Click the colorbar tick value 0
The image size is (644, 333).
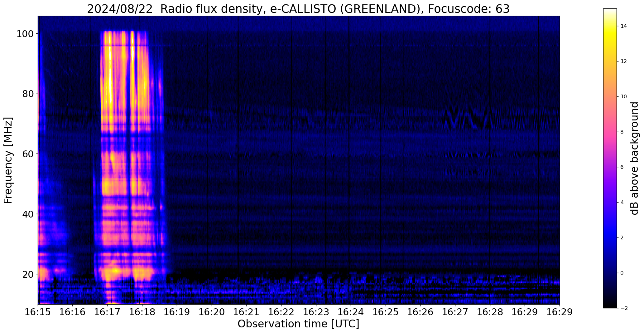622,273
